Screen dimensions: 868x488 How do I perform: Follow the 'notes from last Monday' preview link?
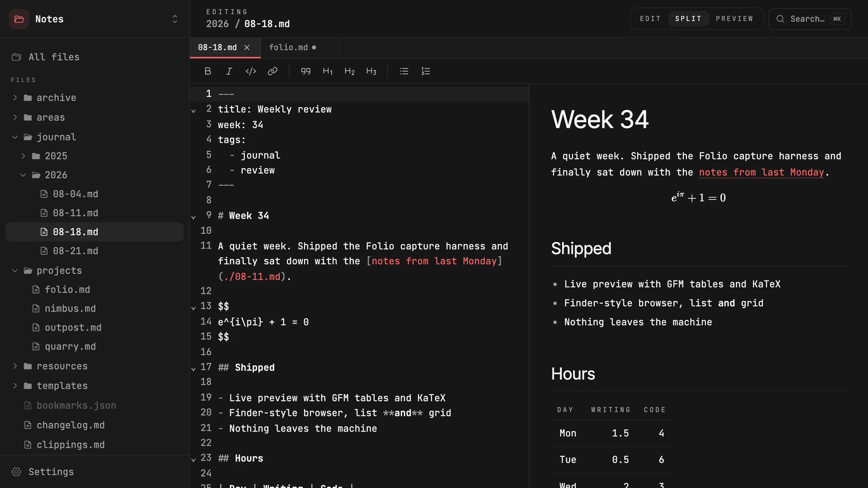[x=762, y=172]
